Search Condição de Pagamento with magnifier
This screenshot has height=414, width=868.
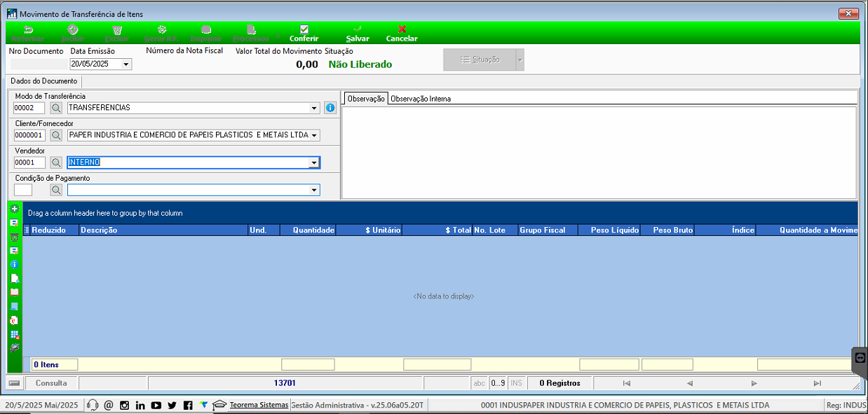[x=56, y=190]
